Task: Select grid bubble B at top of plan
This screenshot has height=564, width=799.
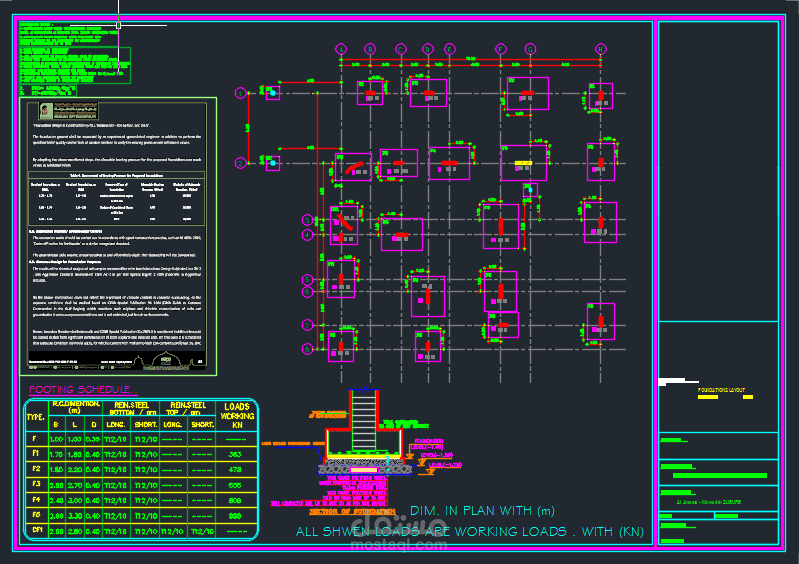Action: (x=370, y=49)
